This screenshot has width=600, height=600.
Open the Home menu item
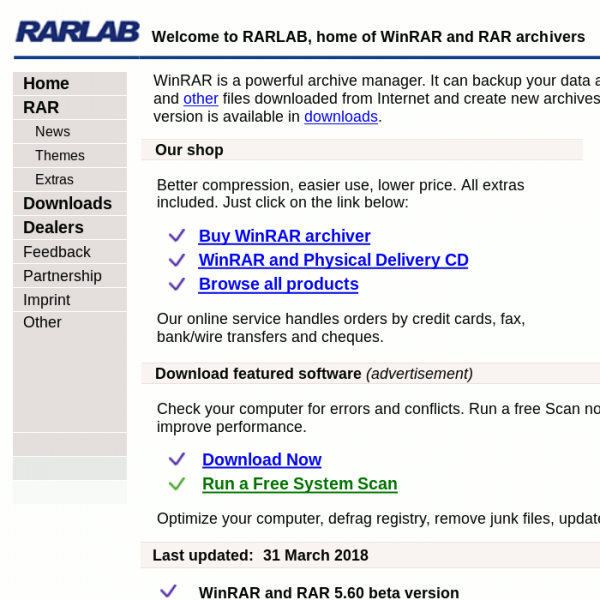pyautogui.click(x=46, y=83)
